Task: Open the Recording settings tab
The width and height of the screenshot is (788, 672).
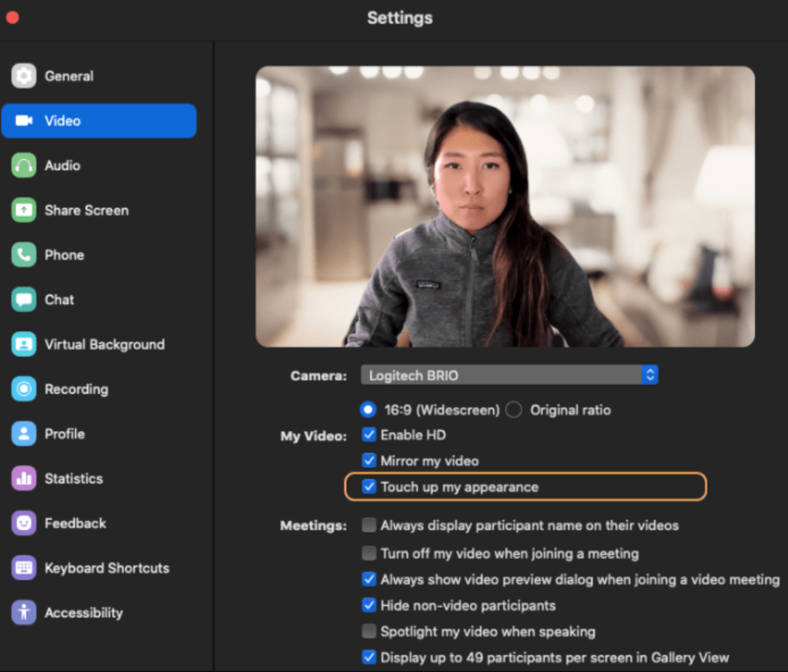Action: (99, 389)
